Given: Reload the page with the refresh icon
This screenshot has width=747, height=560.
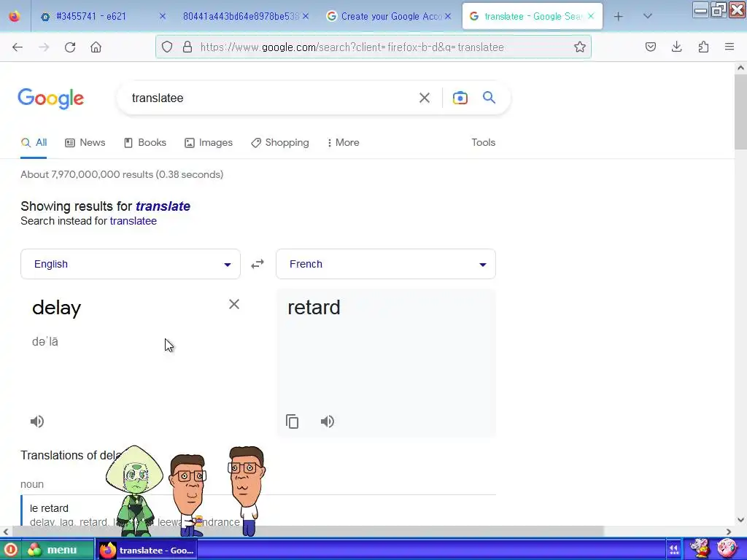Looking at the screenshot, I should tap(70, 47).
